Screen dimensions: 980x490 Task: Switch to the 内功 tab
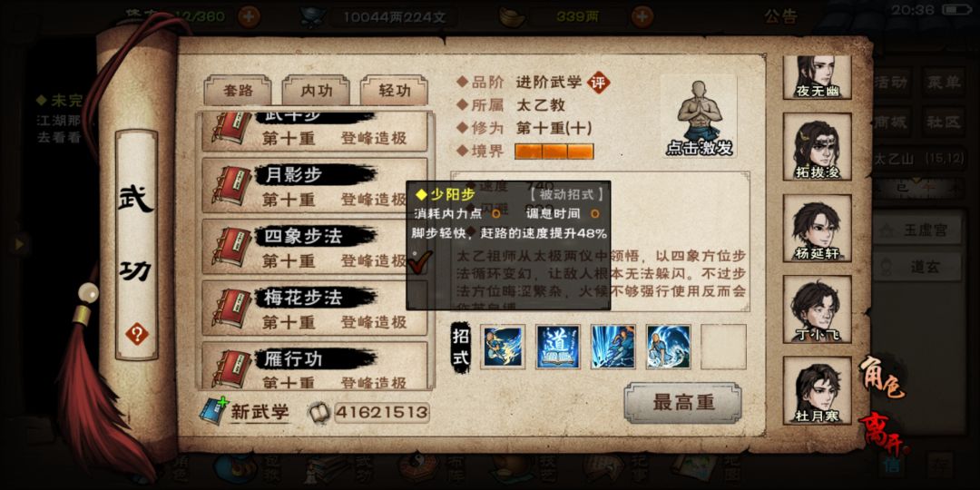click(317, 91)
